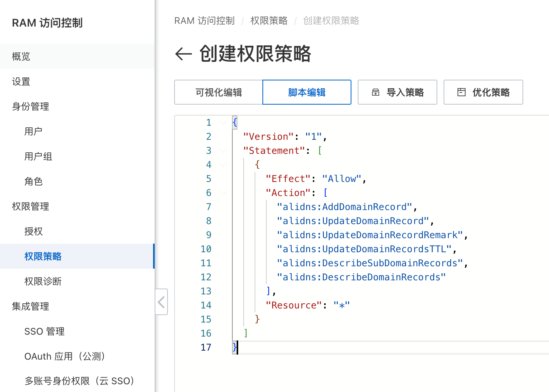Open 概览 in the sidebar
This screenshot has height=392, width=549.
[77, 56]
